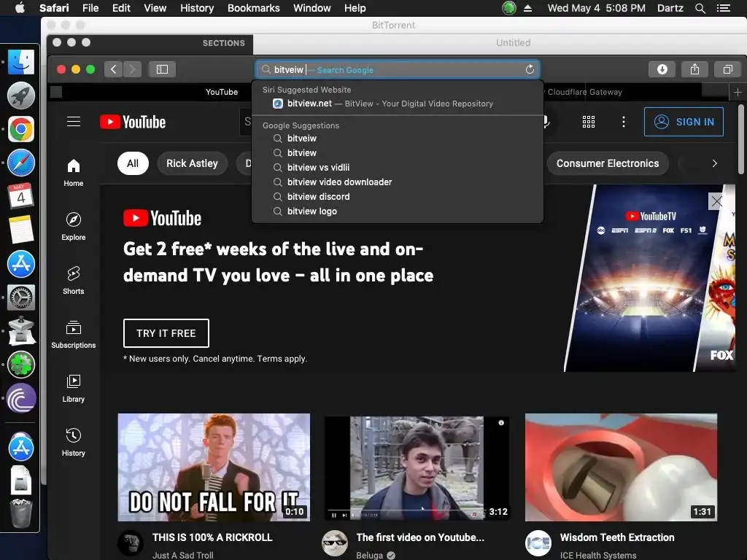Open History in YouTube sidebar
Viewport: 747px width, 560px height.
point(74,443)
